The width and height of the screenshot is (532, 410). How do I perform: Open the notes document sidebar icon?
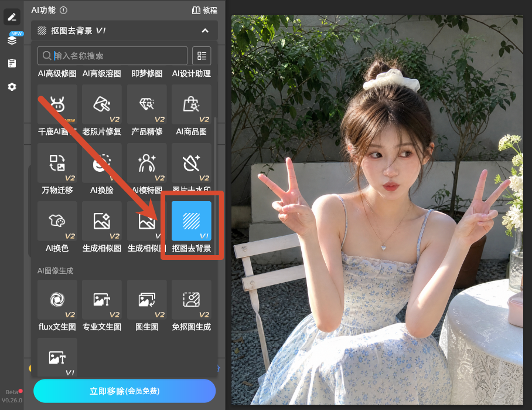click(x=12, y=63)
